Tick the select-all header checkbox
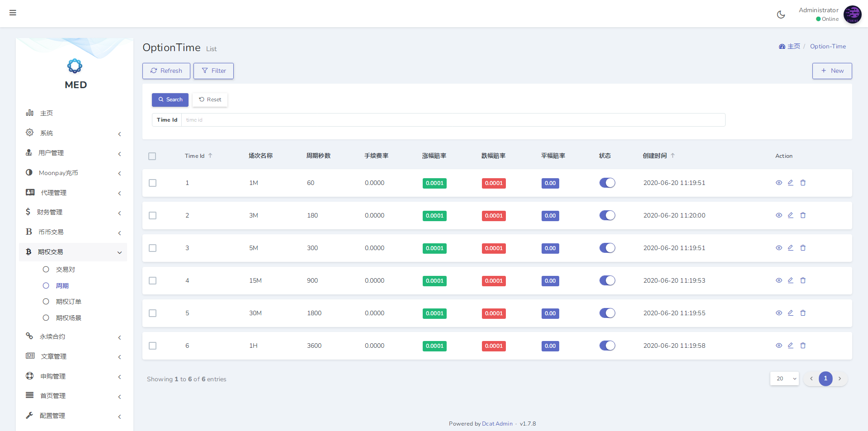Viewport: 868px width, 431px height. (x=152, y=156)
